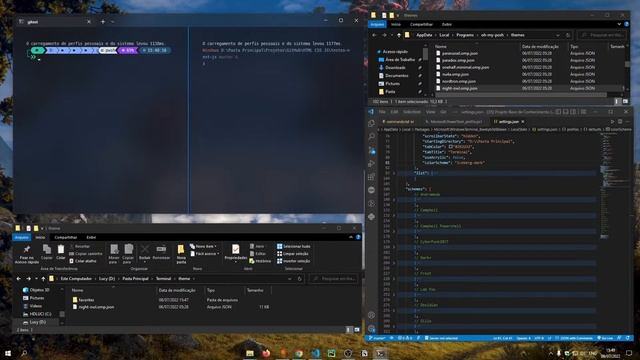The height and width of the screenshot is (360, 640).
Task: Open Visual Studio Code from the taskbar
Action: (x=315, y=353)
